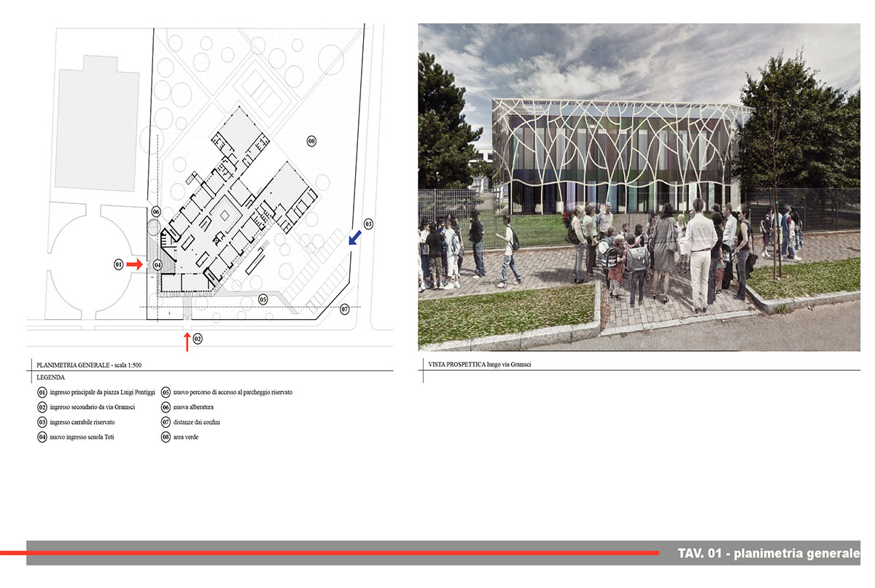Click the 'TAV. 01 - planimetria generale' title

coord(768,553)
